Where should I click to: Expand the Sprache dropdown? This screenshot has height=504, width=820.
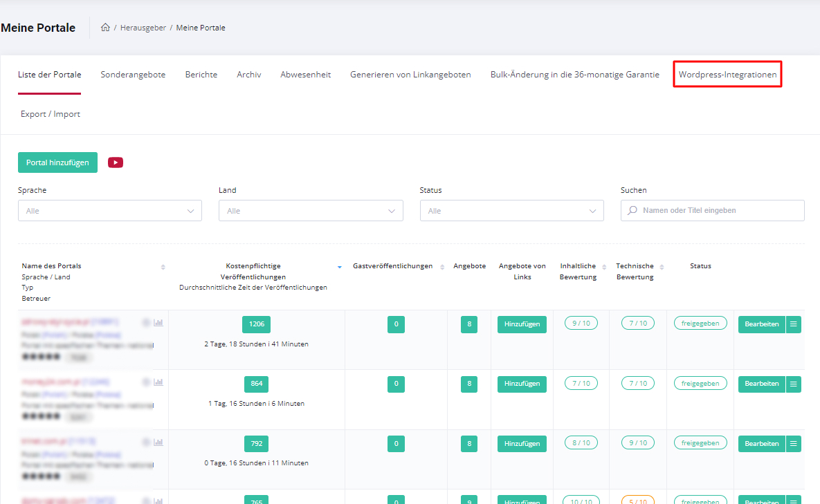click(110, 210)
